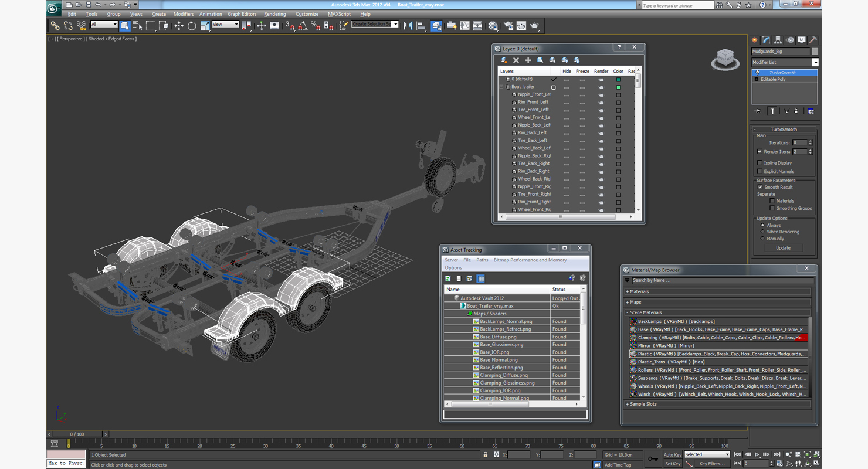
Task: Create new layer in Layer dialog
Action: point(504,60)
